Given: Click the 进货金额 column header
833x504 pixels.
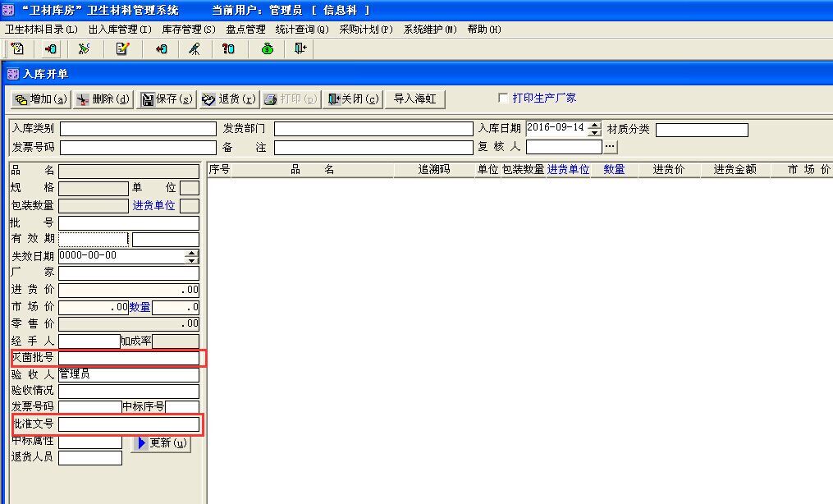Looking at the screenshot, I should coord(735,170).
